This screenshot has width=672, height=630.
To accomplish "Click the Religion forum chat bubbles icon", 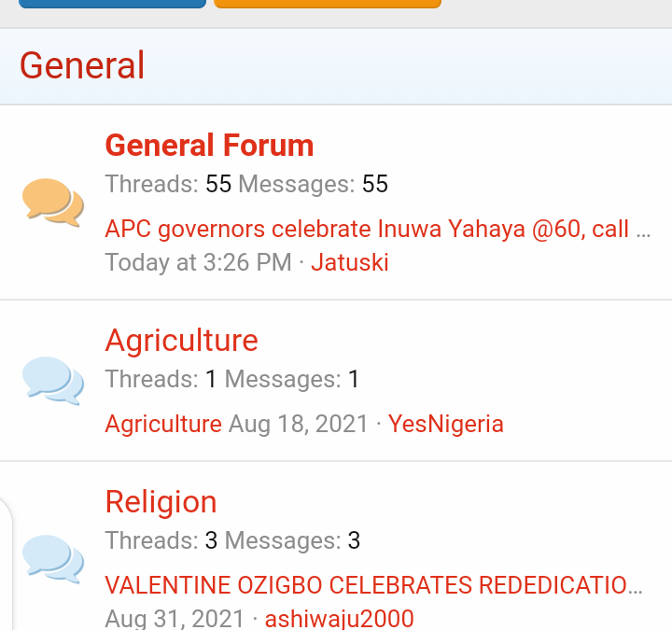I will pyautogui.click(x=53, y=556).
